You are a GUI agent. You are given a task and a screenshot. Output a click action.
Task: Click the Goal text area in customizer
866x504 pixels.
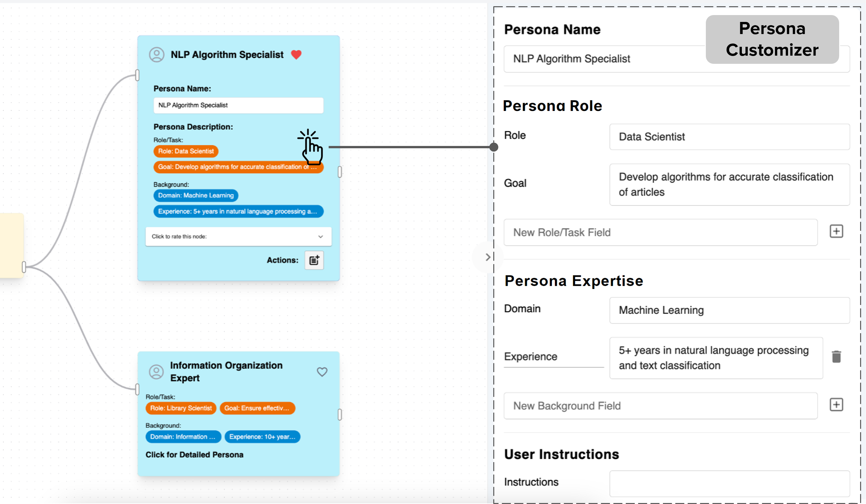[x=729, y=185]
